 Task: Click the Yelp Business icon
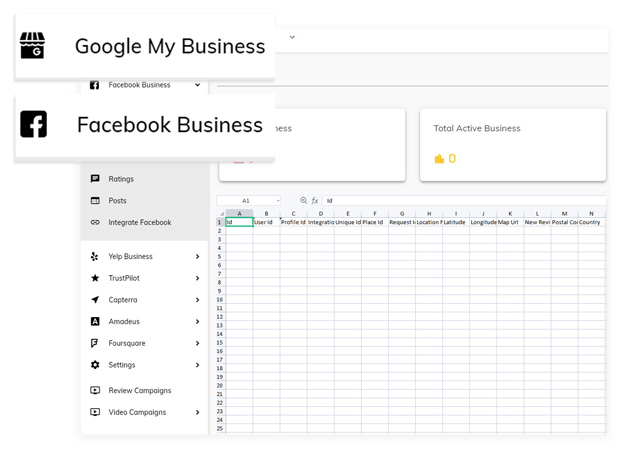tap(95, 257)
